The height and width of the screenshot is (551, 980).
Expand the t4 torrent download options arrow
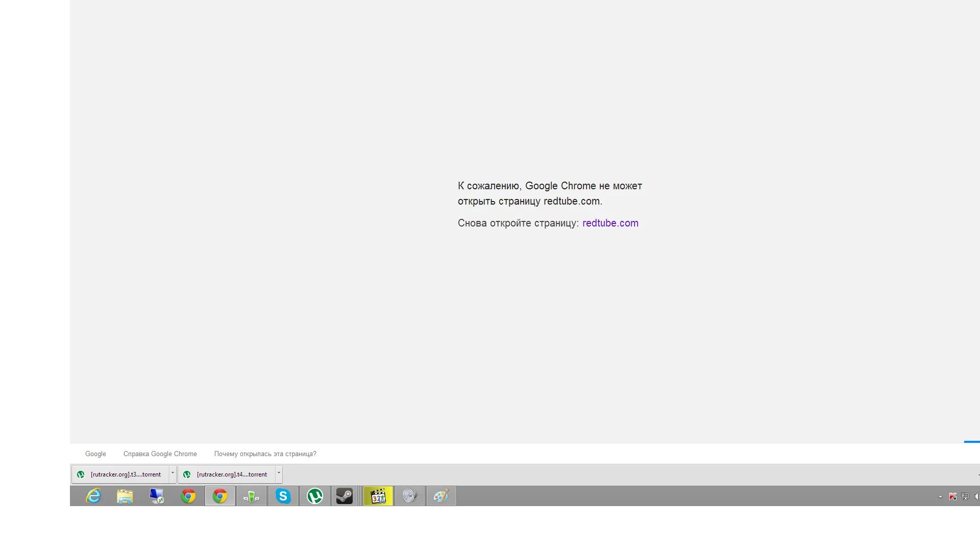point(279,473)
